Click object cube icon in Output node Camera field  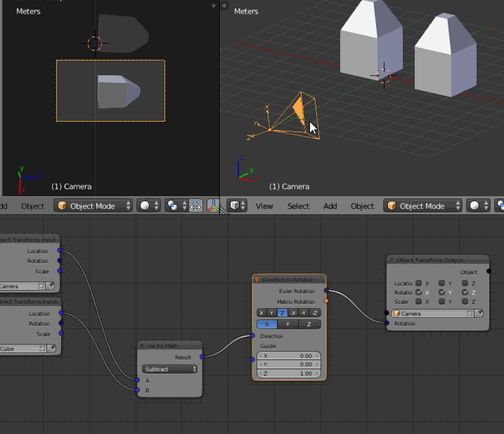tap(397, 313)
